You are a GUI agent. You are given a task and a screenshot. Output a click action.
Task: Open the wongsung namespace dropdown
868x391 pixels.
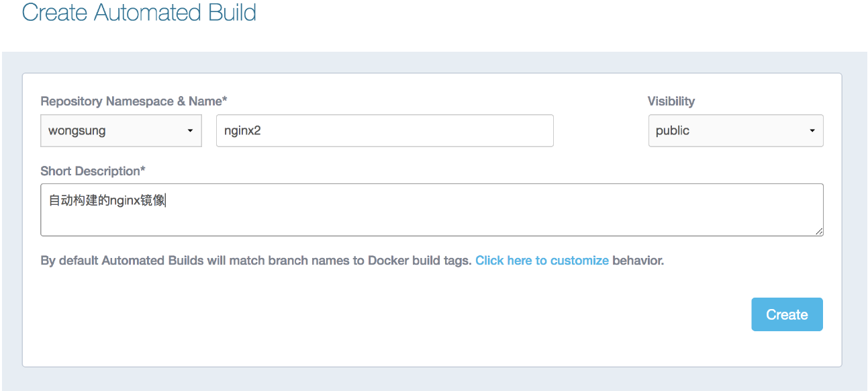(121, 130)
